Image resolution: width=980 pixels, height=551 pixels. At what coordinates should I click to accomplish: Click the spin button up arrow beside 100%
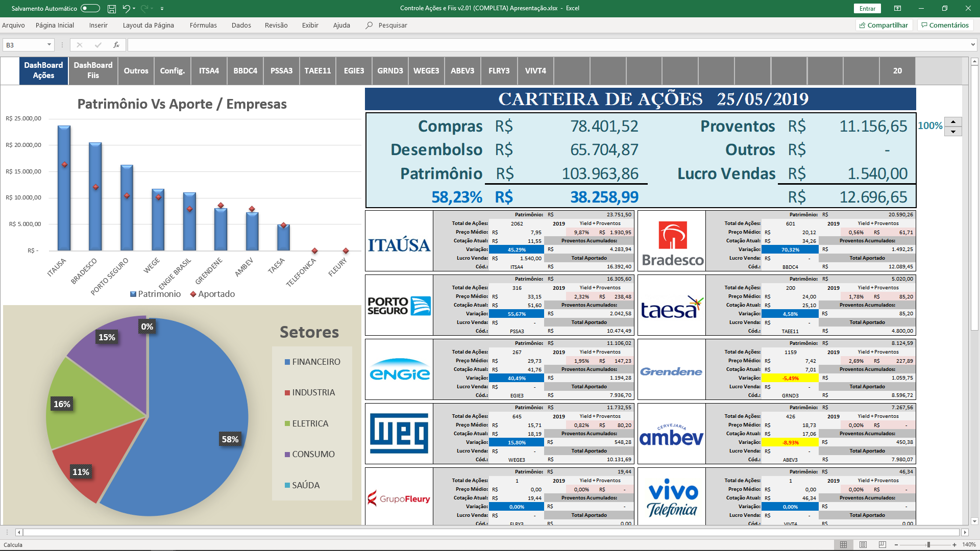coord(953,122)
